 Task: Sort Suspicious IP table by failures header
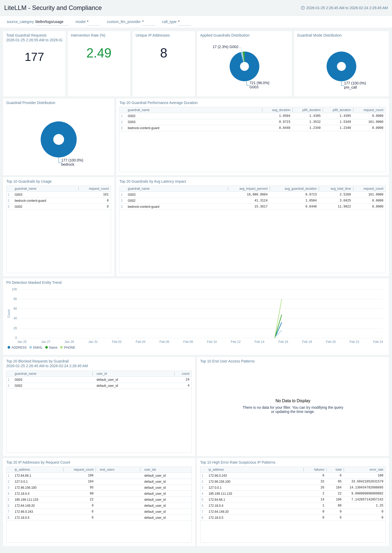(x=319, y=470)
